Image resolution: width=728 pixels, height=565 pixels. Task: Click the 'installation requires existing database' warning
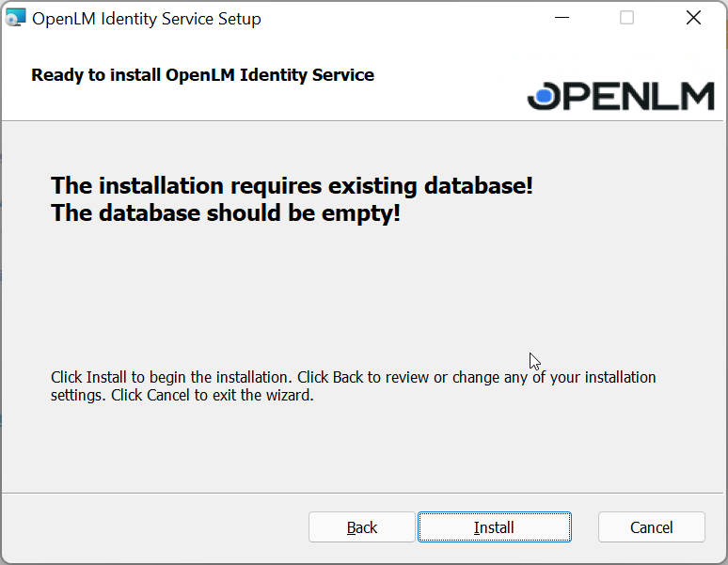[292, 185]
